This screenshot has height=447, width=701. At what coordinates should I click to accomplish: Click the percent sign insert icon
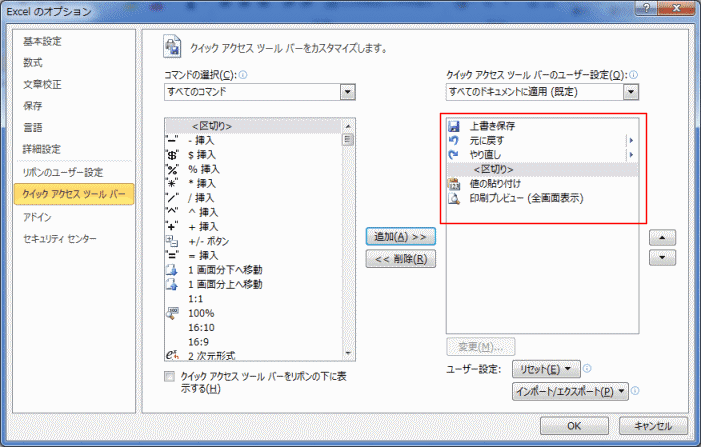pos(172,169)
